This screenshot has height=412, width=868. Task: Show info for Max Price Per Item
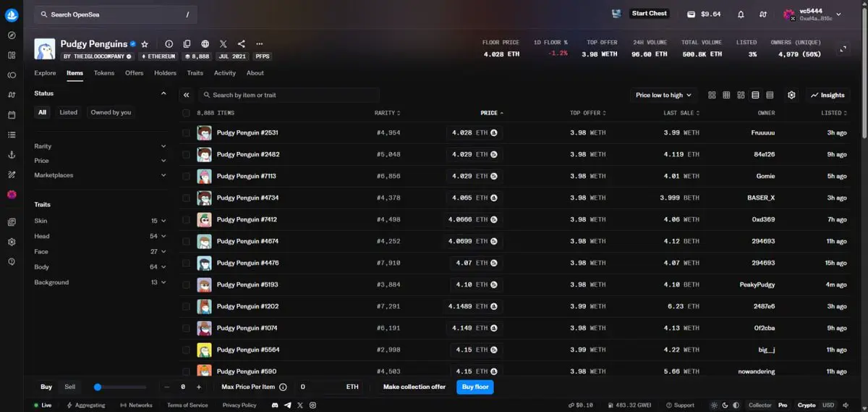283,387
